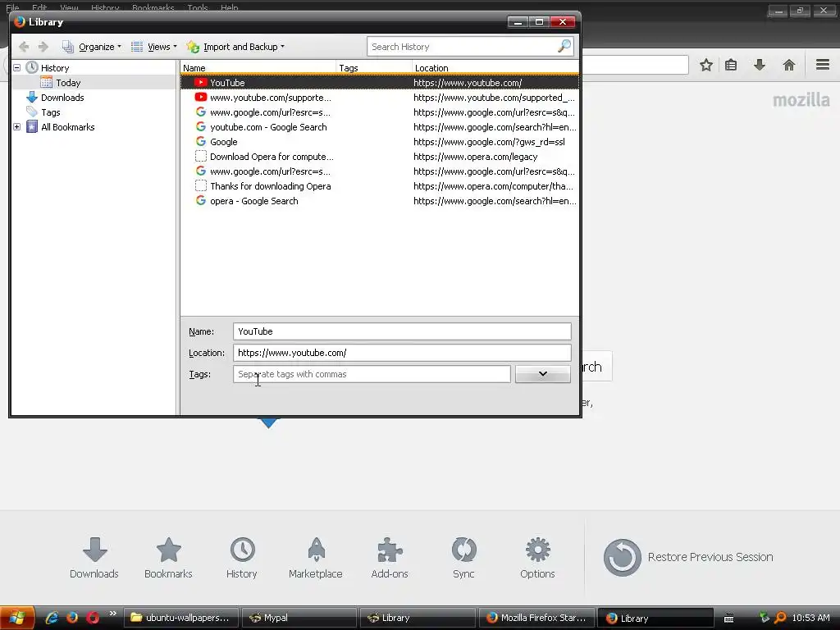Expand quick launch overflow chevron
Screen dimensions: 840x630
click(112, 614)
